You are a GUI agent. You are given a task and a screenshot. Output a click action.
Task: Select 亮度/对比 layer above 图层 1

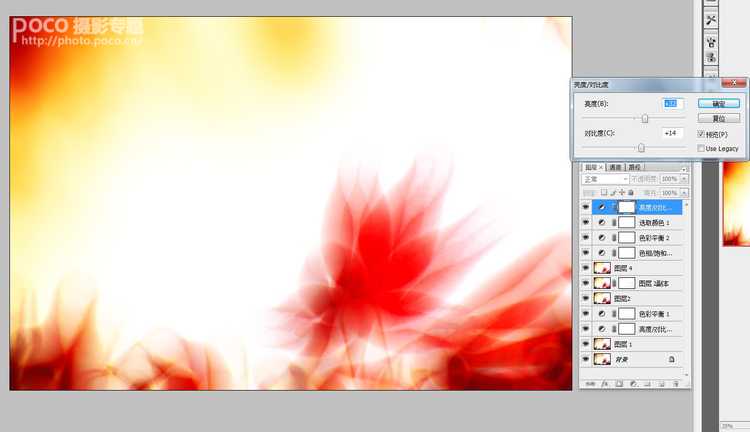point(655,329)
